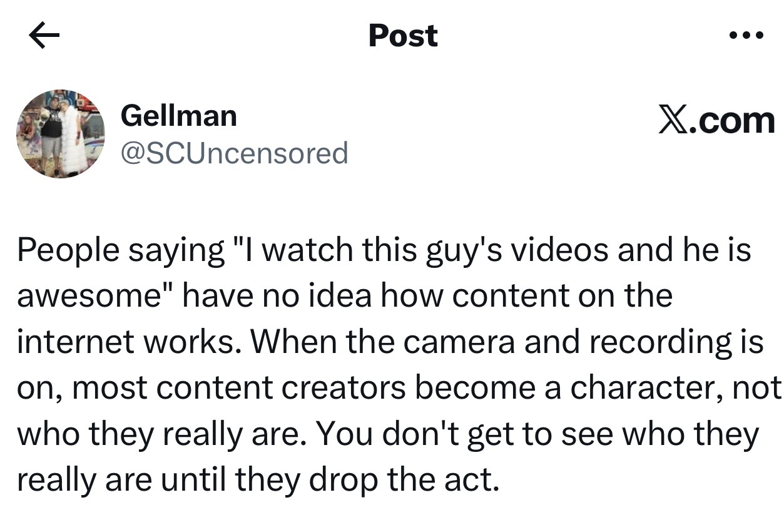Click Gellman's profile picture

click(63, 133)
